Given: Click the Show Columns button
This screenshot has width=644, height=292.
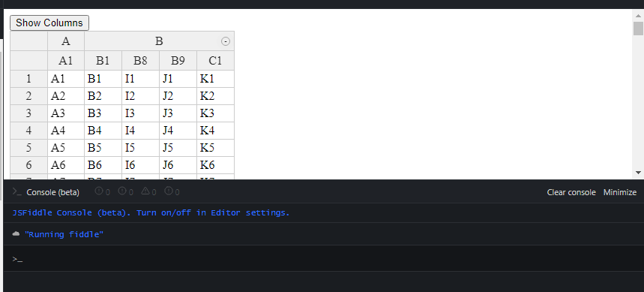Looking at the screenshot, I should [49, 23].
